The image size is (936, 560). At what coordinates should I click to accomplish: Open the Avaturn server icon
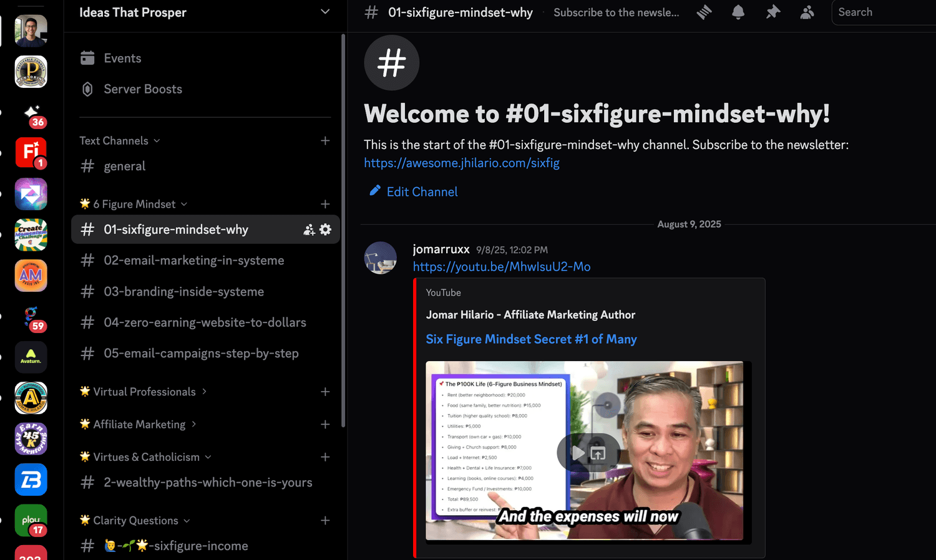[x=31, y=357]
